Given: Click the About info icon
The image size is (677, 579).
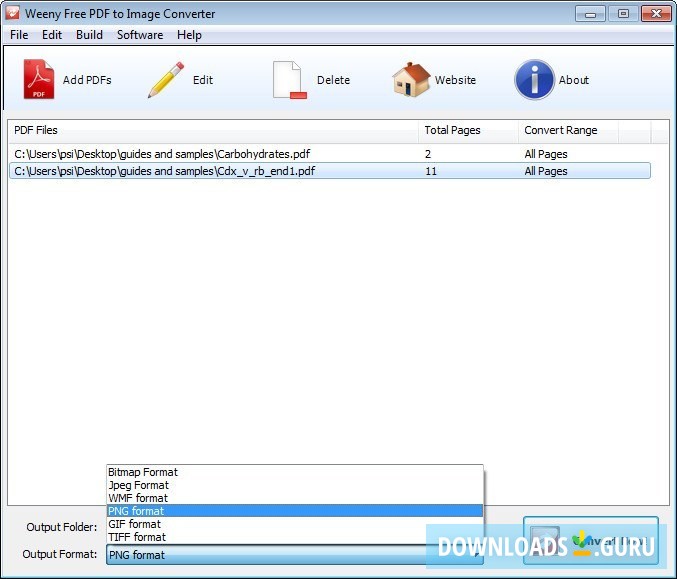Looking at the screenshot, I should [535, 79].
